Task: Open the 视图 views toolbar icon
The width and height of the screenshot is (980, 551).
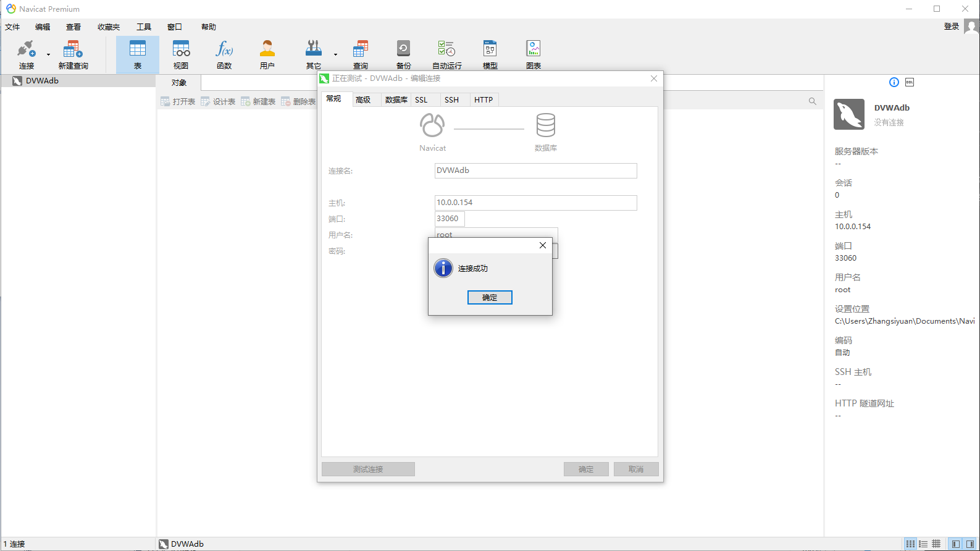Action: click(181, 54)
